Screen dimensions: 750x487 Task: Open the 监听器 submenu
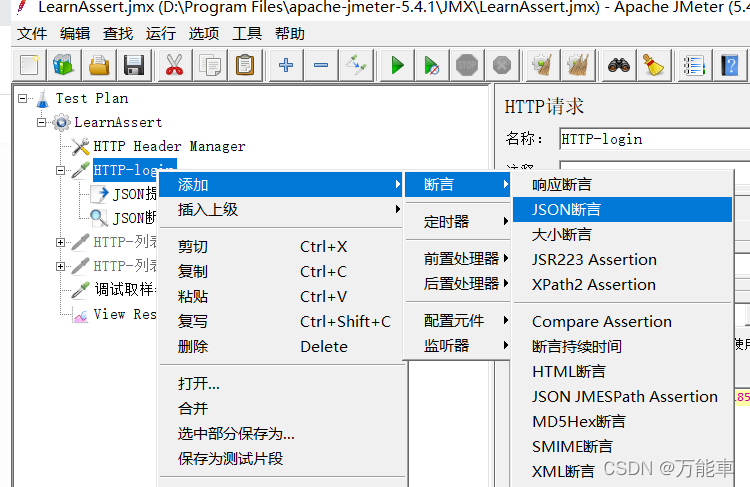(x=458, y=345)
